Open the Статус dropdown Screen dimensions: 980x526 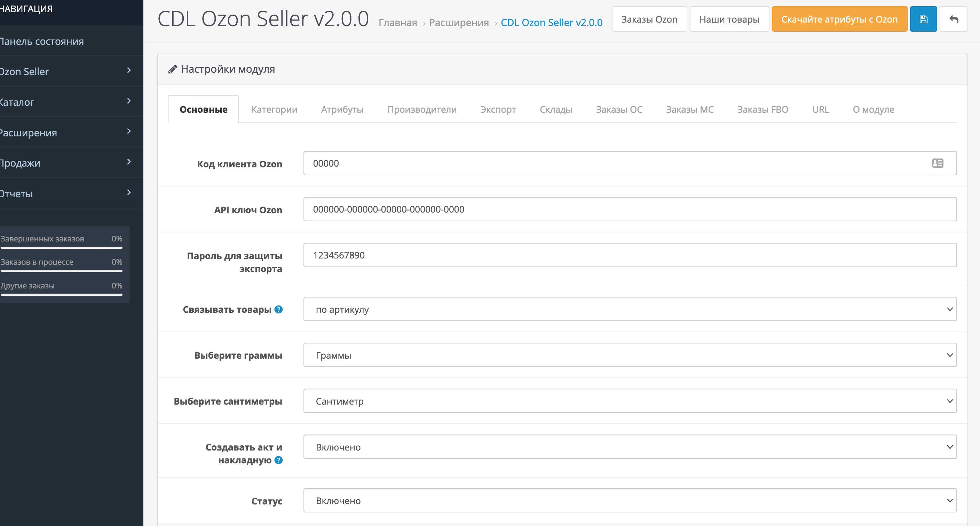[x=630, y=501]
